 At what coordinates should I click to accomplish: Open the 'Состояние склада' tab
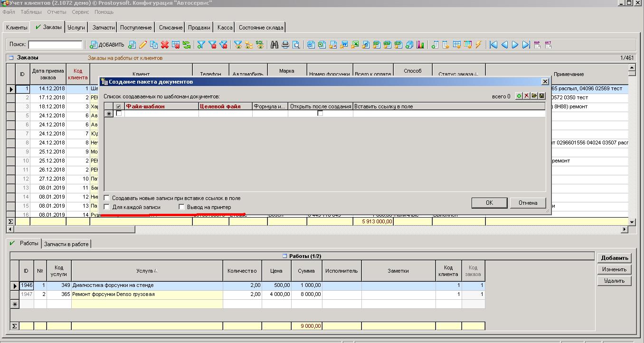click(261, 28)
